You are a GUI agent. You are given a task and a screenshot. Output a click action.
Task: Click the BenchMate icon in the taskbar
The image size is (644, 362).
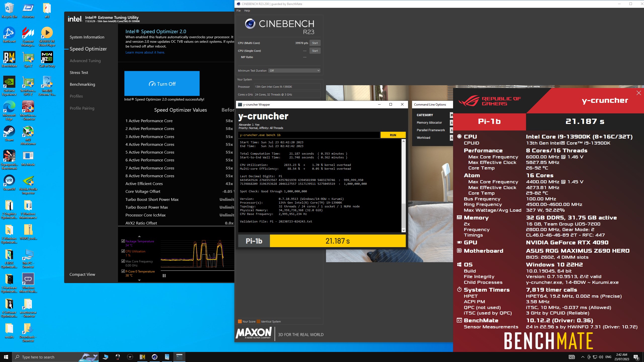tap(142, 357)
